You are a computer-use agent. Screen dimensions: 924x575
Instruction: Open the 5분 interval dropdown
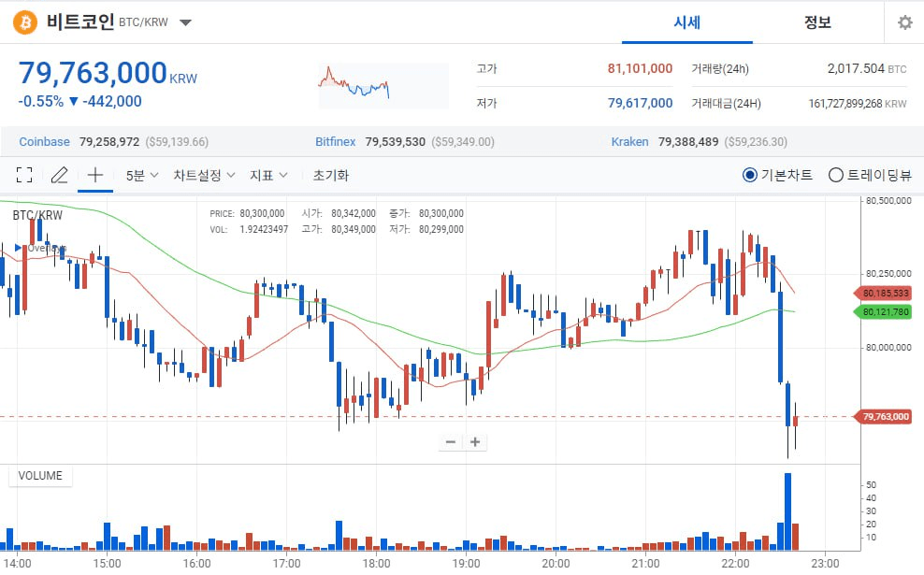tap(142, 175)
